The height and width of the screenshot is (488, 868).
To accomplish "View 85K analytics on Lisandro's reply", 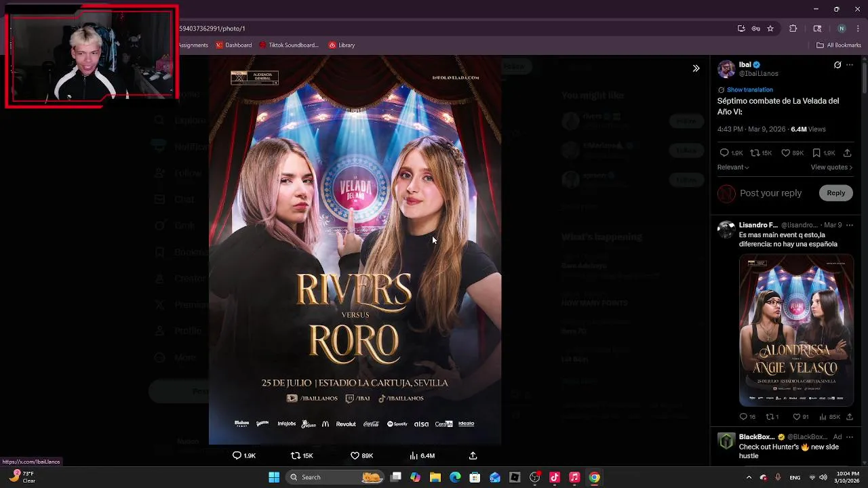I will pos(823,417).
